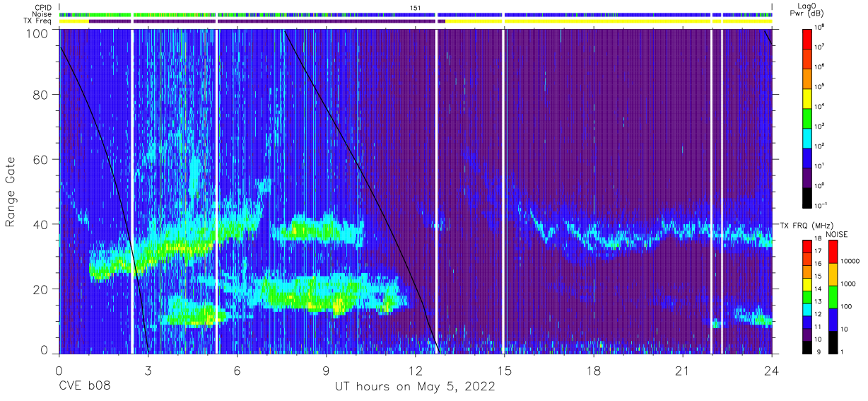Click the 'CVE b08' radar beam label
Screen dimensions: 868x401
point(84,387)
